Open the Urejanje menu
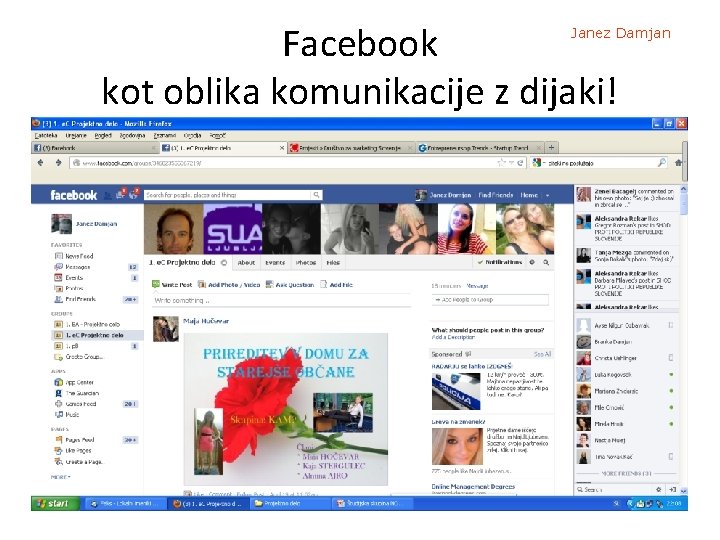This screenshot has width=720, height=540. coord(76,135)
